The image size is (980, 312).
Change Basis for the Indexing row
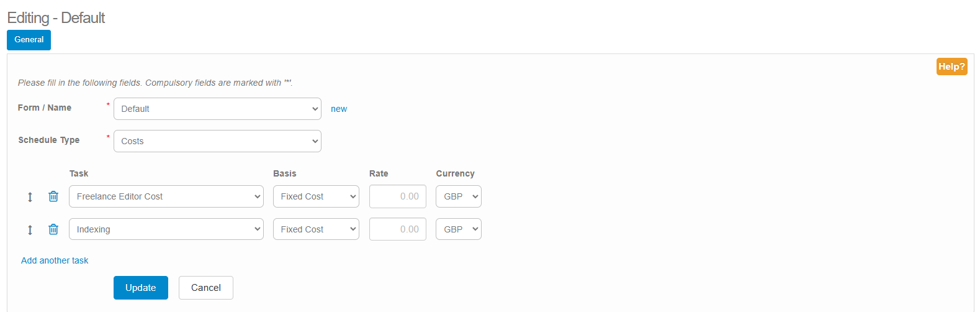click(316, 229)
